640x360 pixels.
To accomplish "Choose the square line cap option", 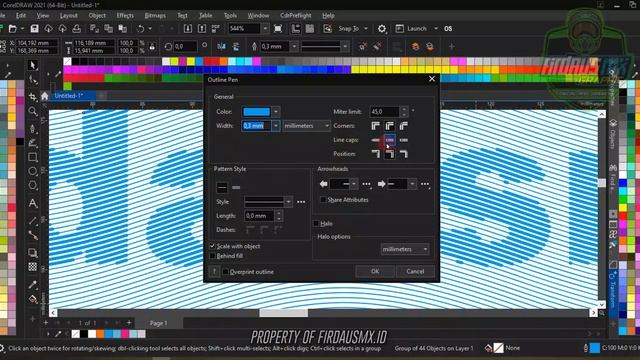I will tap(376, 140).
